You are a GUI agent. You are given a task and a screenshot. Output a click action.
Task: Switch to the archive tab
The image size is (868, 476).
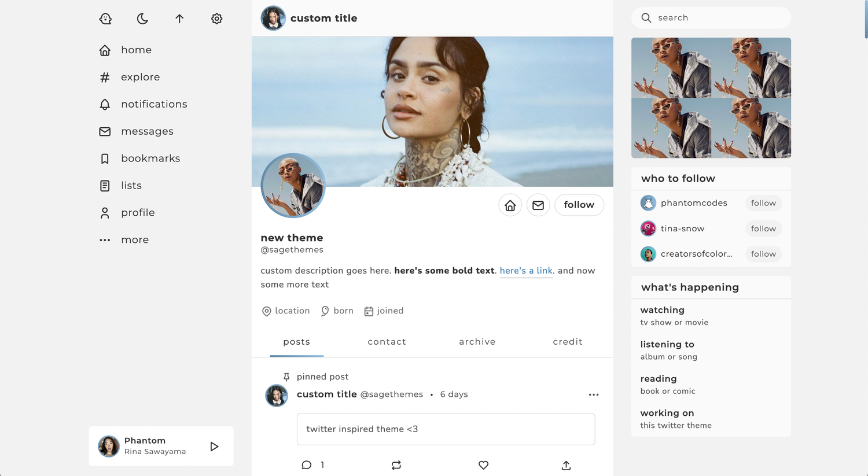point(477,342)
